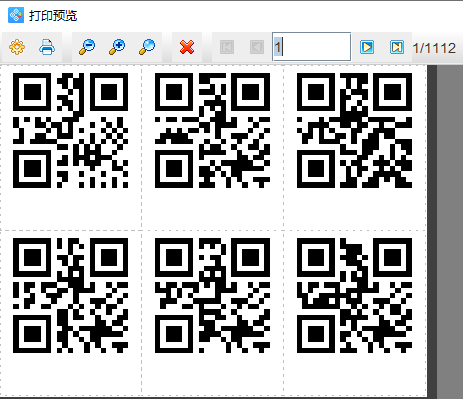Viewport: 463px width, 399px height.
Task: Select the bottom-middle QR code label
Action: tap(213, 295)
